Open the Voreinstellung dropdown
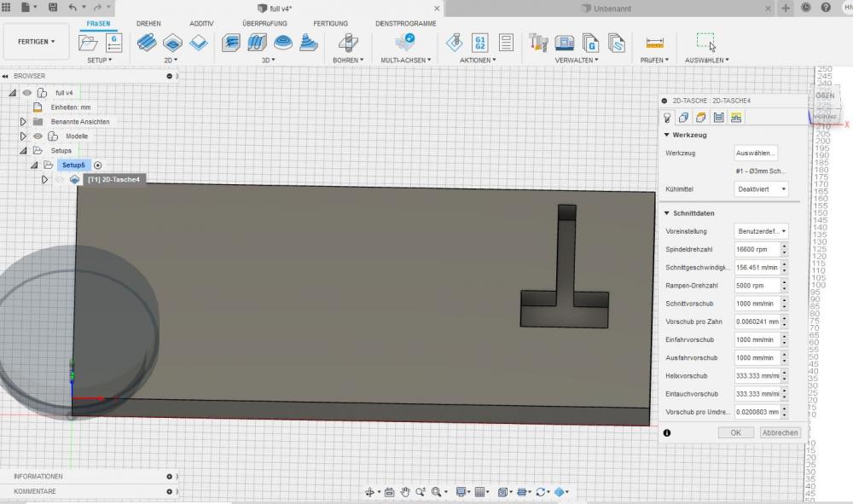This screenshot has height=504, width=853. coord(761,231)
